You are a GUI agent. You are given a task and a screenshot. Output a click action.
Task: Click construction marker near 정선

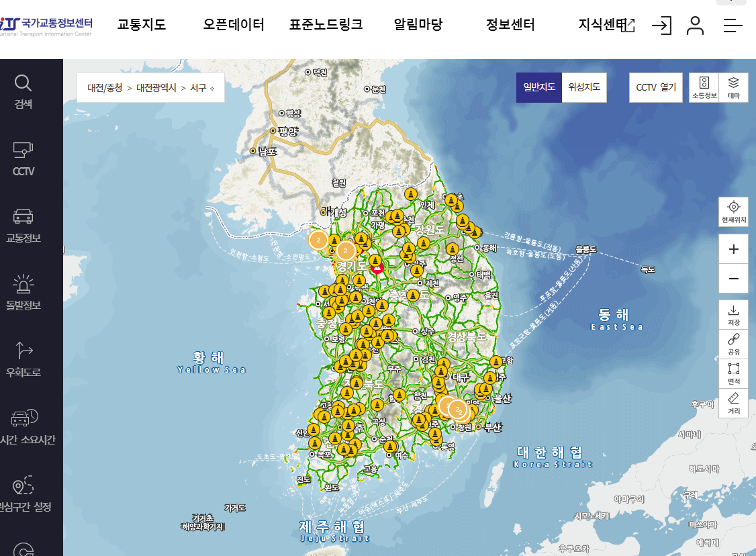click(x=453, y=249)
